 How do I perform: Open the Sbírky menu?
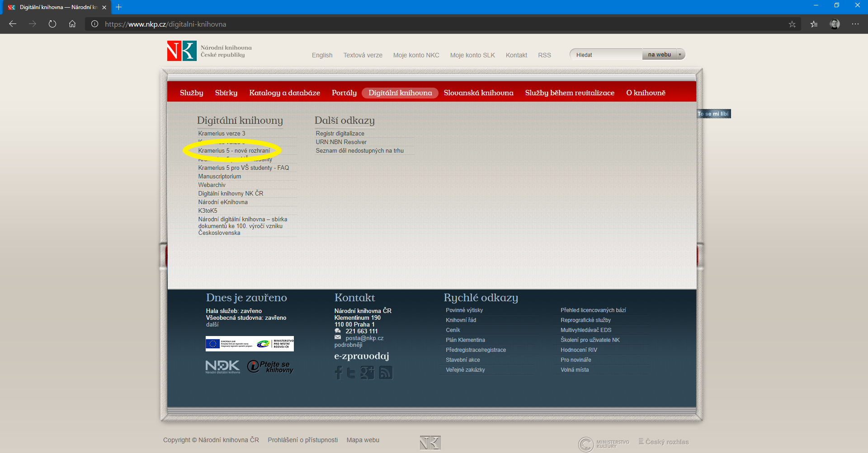point(226,93)
